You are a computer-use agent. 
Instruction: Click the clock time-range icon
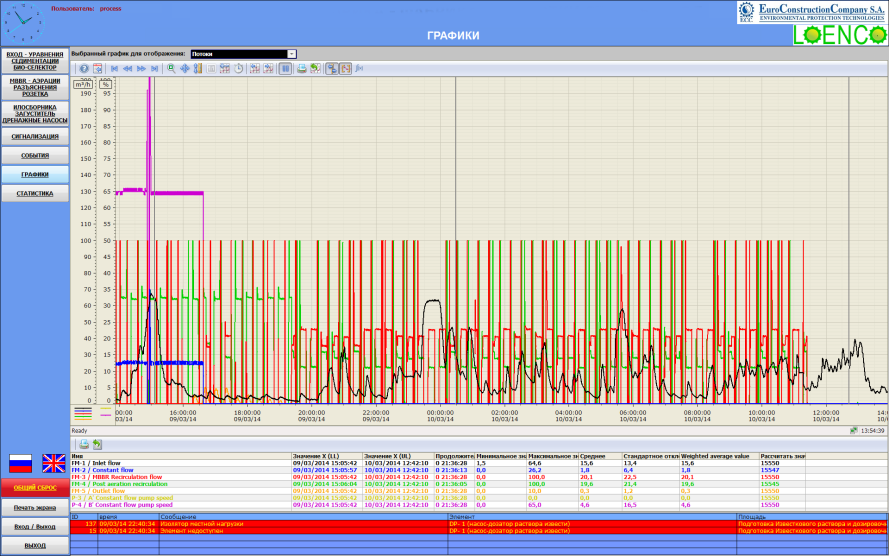pos(238,68)
